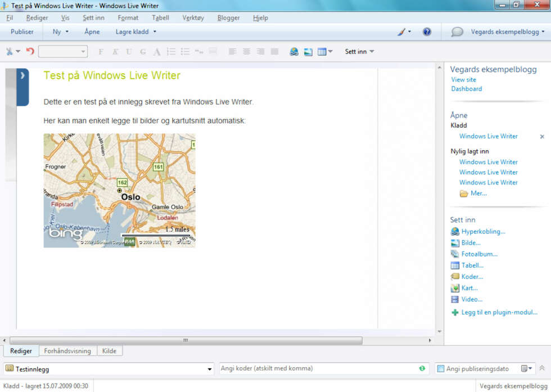Image resolution: width=551 pixels, height=392 pixels.
Task: Expand the Lagre kladd dropdown arrow
Action: 155,31
